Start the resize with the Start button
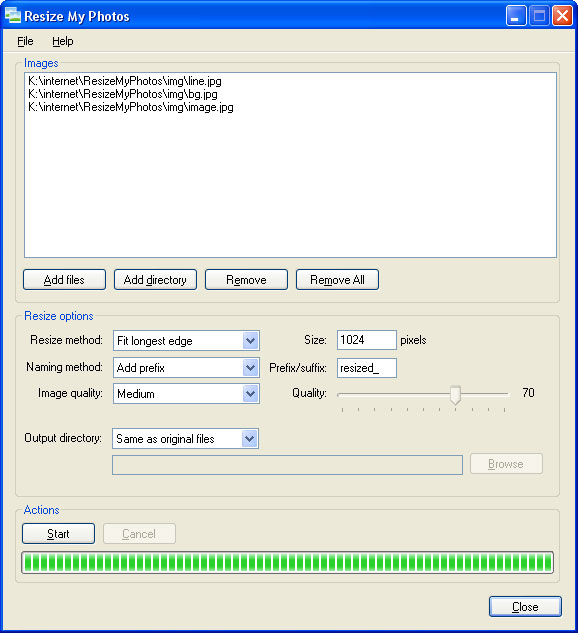 pos(59,534)
